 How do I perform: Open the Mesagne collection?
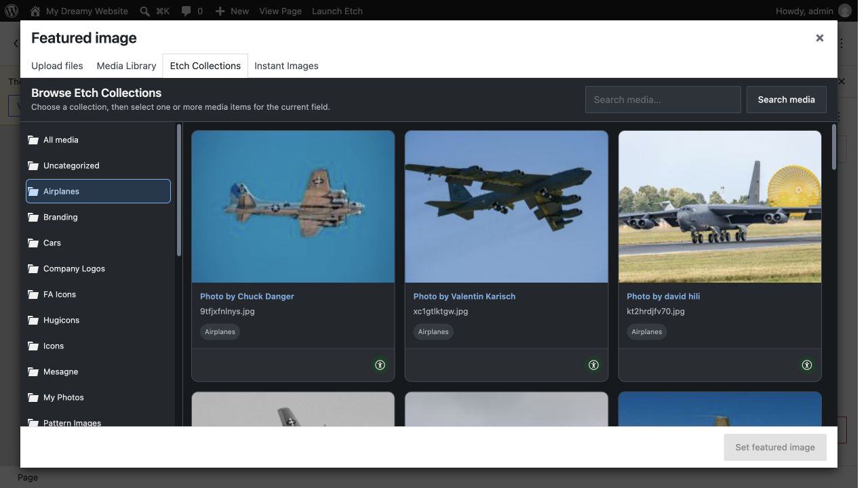click(98, 371)
